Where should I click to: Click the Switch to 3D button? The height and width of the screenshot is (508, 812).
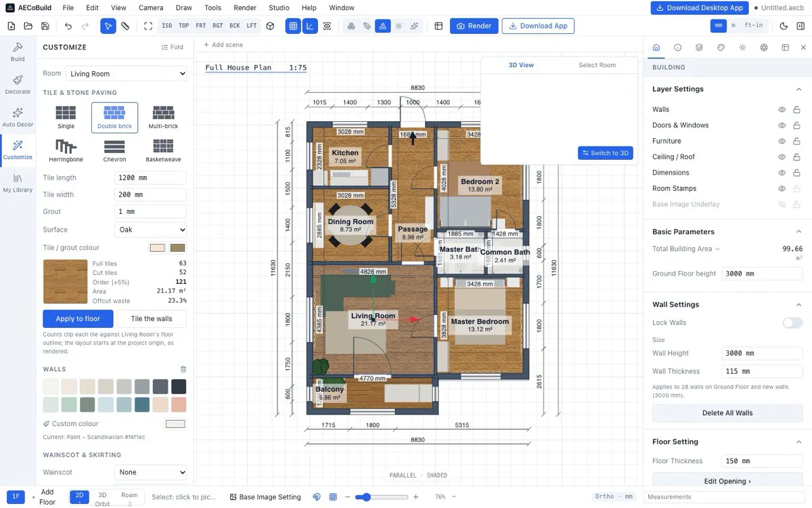(x=606, y=153)
